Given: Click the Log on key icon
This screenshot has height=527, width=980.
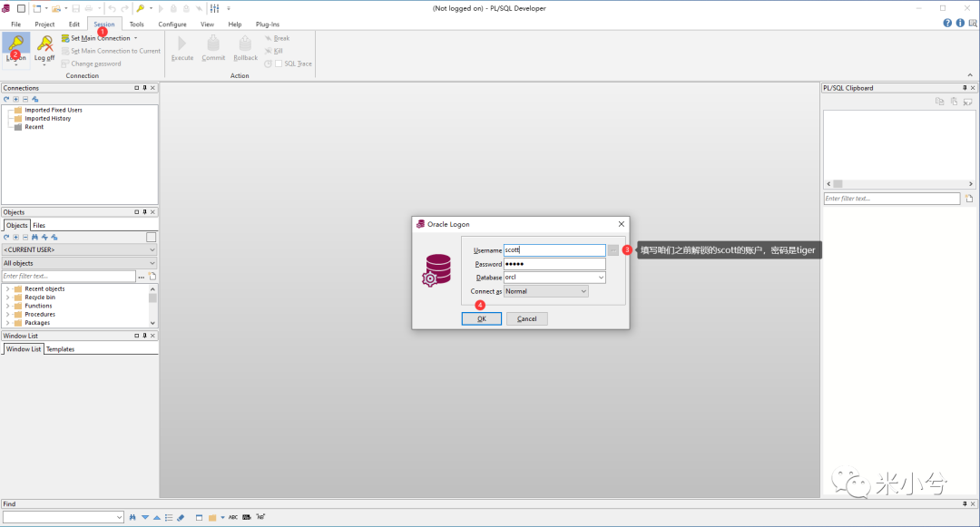Looking at the screenshot, I should pos(16,43).
